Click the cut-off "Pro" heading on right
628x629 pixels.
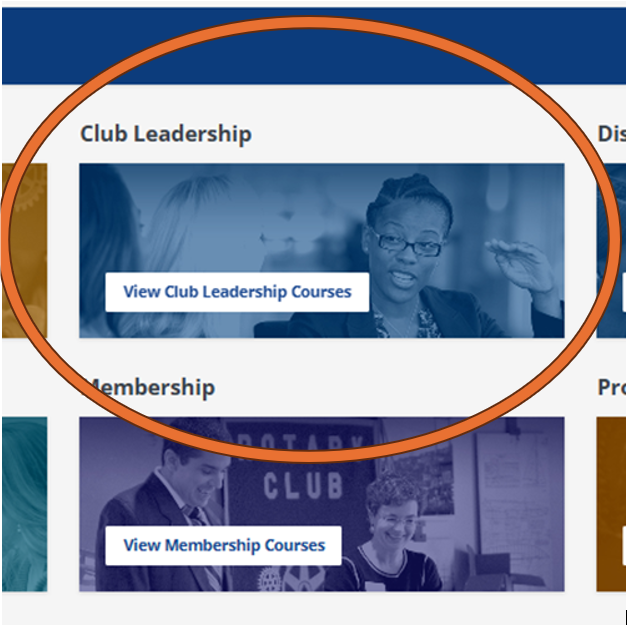611,387
